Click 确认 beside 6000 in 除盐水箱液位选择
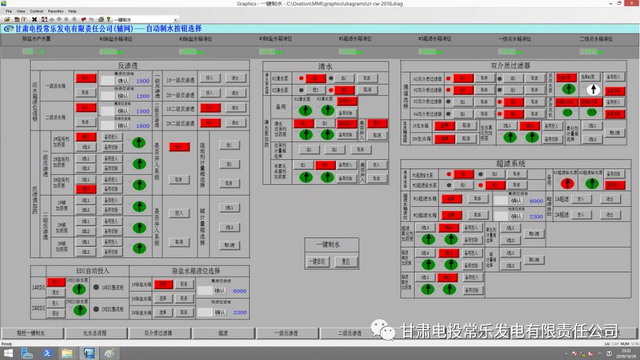 [220, 291]
